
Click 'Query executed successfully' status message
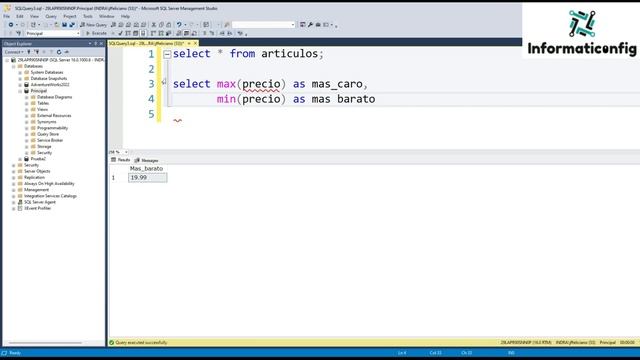point(141,342)
